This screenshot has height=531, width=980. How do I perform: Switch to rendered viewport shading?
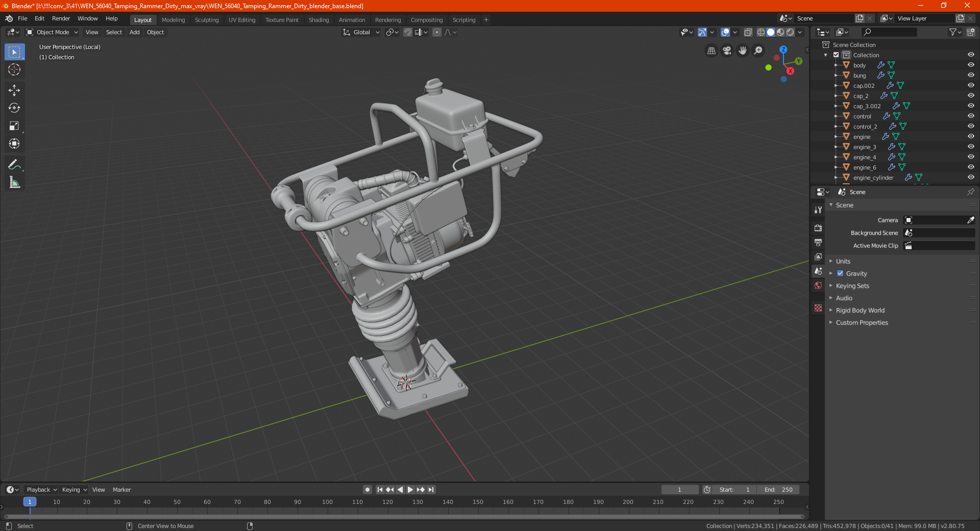[790, 32]
